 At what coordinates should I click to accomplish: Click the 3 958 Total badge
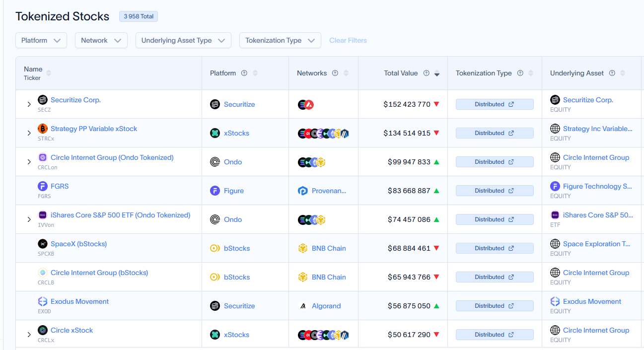click(139, 16)
